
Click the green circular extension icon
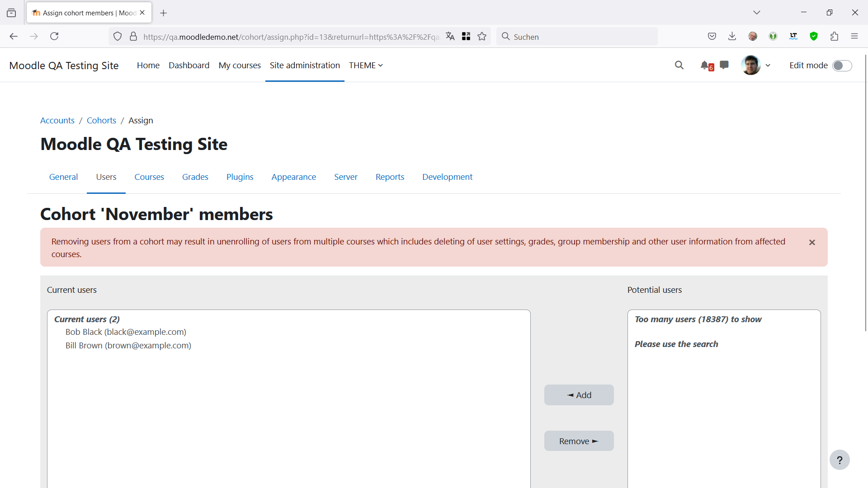click(x=773, y=37)
